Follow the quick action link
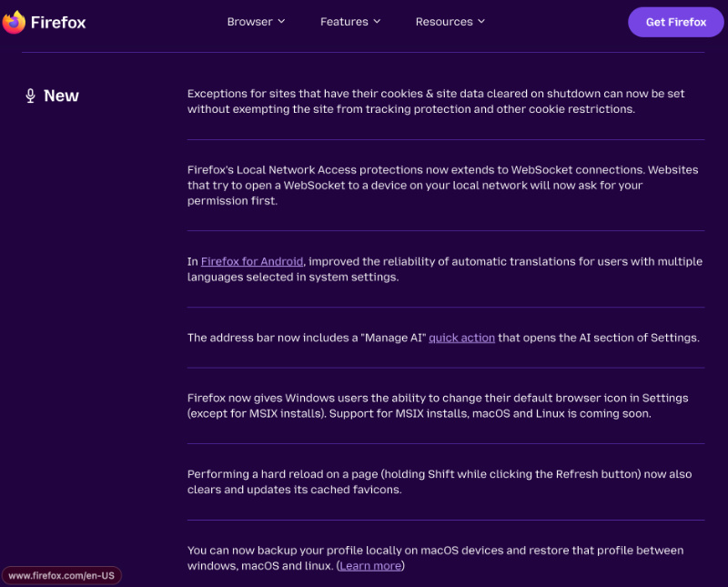728x587 pixels. click(x=461, y=338)
